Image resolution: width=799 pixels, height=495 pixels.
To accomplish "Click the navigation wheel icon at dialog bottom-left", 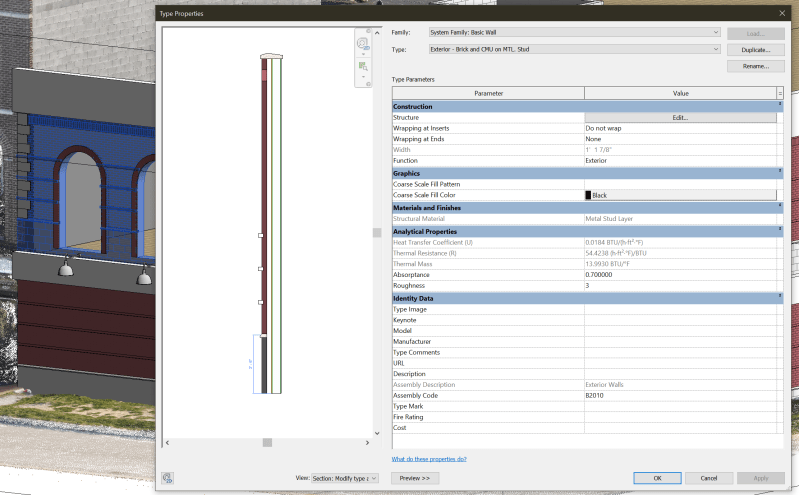I will point(168,478).
